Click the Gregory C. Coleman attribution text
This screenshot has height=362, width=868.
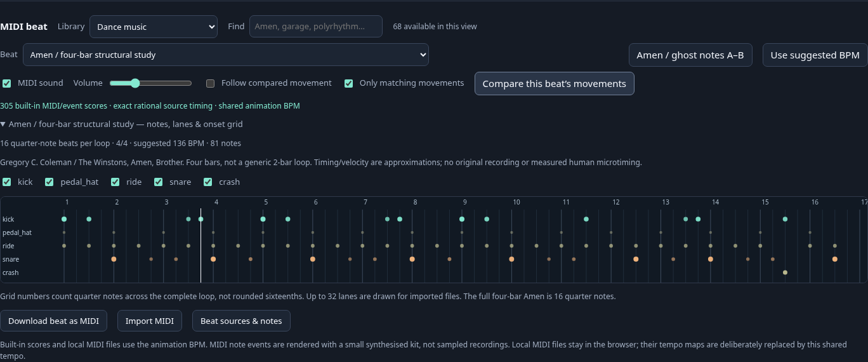coord(321,163)
